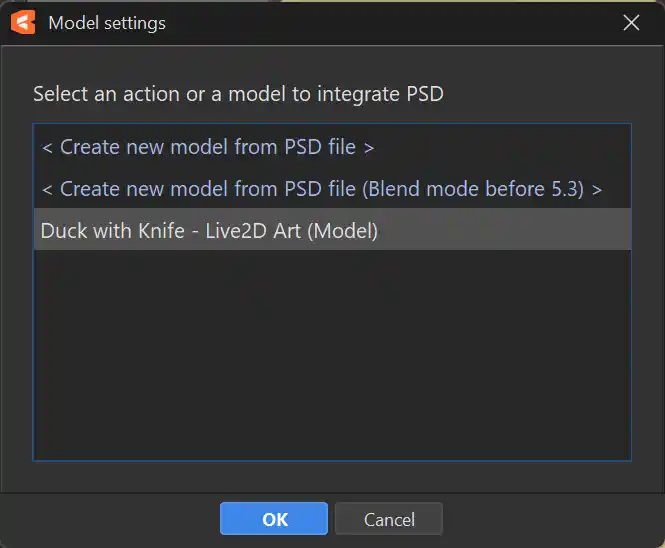Select "Create new model from PSD file"
Image resolution: width=665 pixels, height=548 pixels.
[208, 147]
